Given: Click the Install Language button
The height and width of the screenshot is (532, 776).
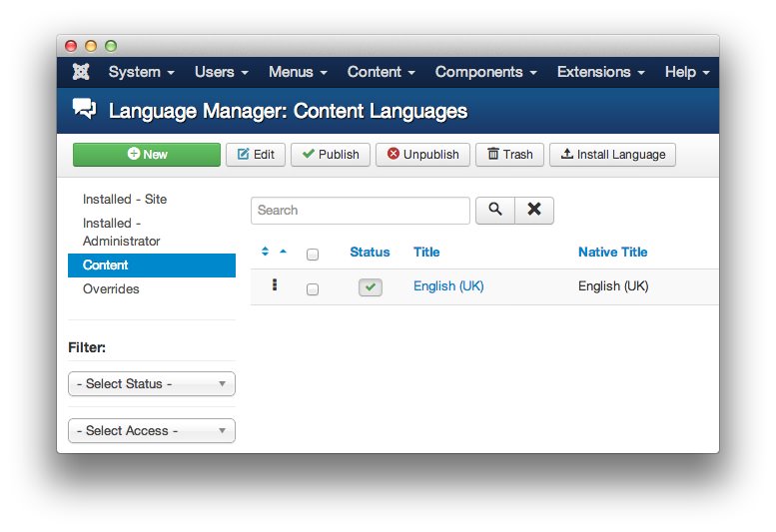Looking at the screenshot, I should pyautogui.click(x=612, y=155).
